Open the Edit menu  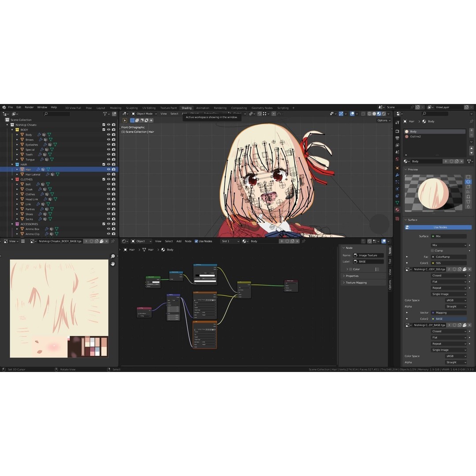[19, 108]
